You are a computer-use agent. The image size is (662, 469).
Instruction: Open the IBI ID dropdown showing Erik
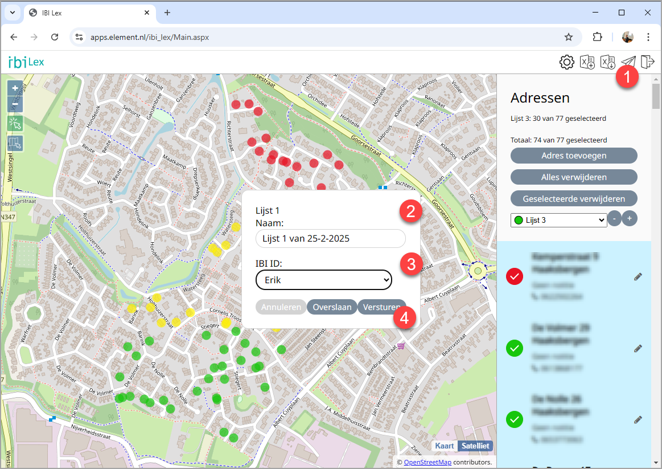[324, 280]
